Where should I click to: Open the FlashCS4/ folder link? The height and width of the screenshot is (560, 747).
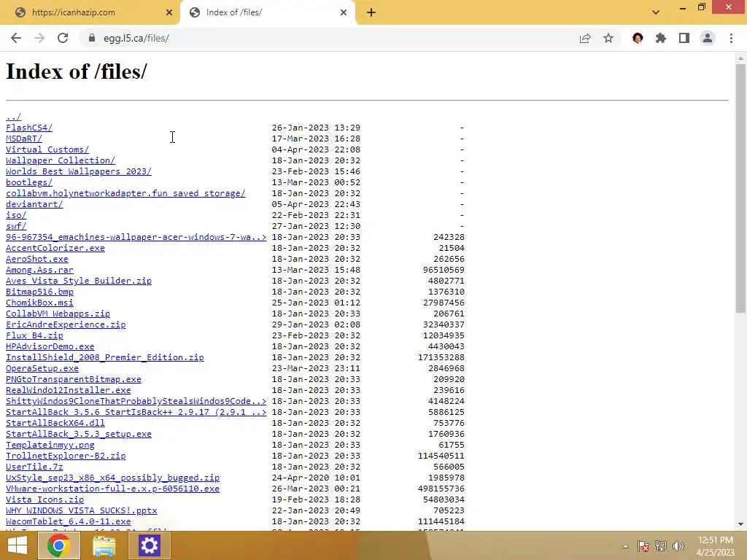click(x=29, y=128)
